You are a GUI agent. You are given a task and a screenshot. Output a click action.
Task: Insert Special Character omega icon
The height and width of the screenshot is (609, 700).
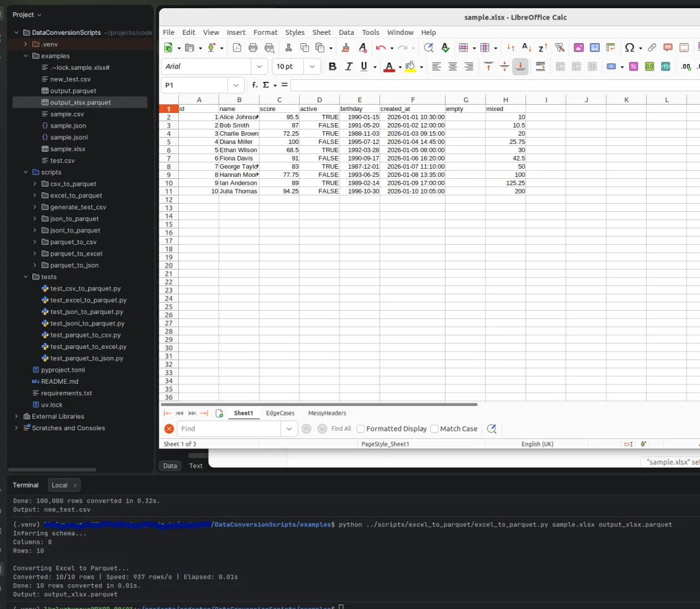(630, 48)
